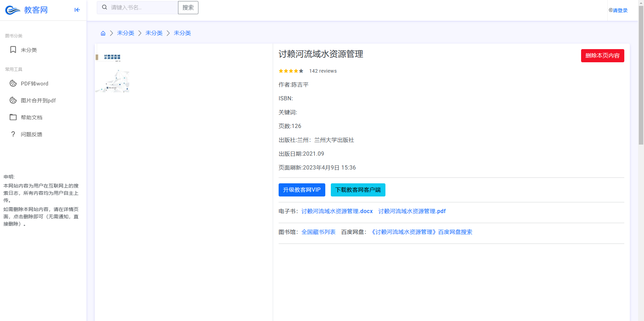
Task: Click the 请登录 link
Action: pos(620,10)
